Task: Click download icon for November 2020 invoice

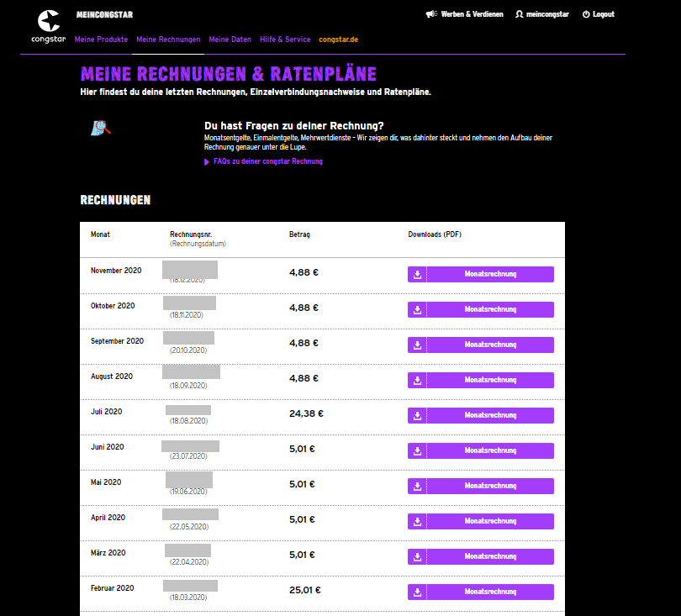Action: (x=417, y=274)
